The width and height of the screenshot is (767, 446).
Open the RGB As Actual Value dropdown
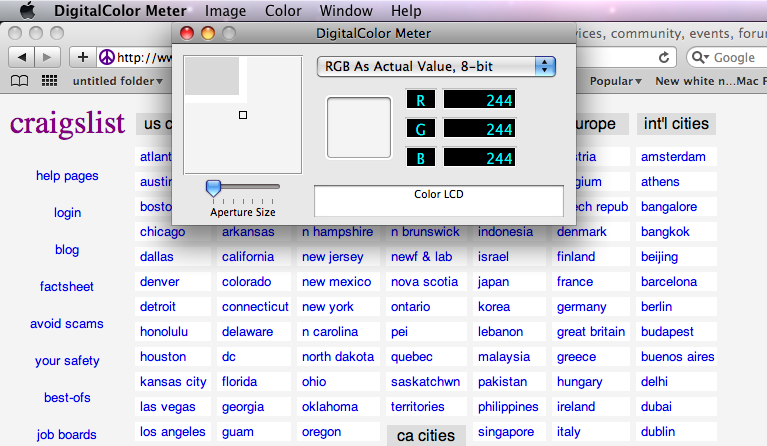tap(436, 67)
